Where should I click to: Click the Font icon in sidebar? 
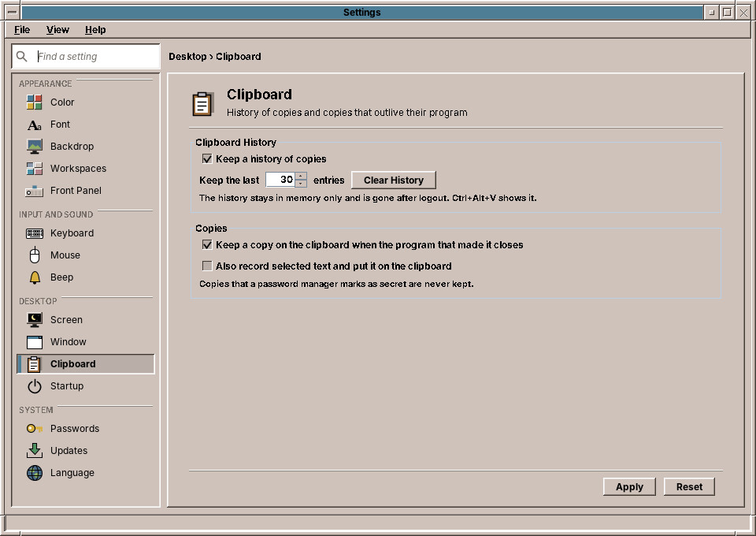point(34,125)
